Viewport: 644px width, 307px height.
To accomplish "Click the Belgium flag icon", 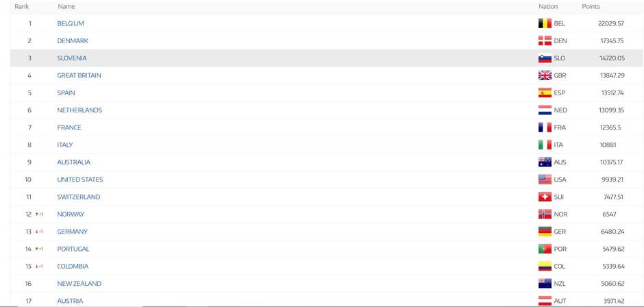I will point(545,23).
